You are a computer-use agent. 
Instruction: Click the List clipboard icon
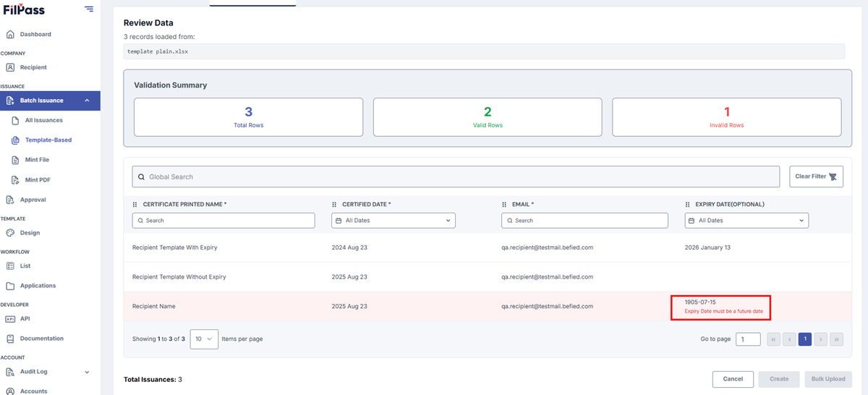pos(10,266)
